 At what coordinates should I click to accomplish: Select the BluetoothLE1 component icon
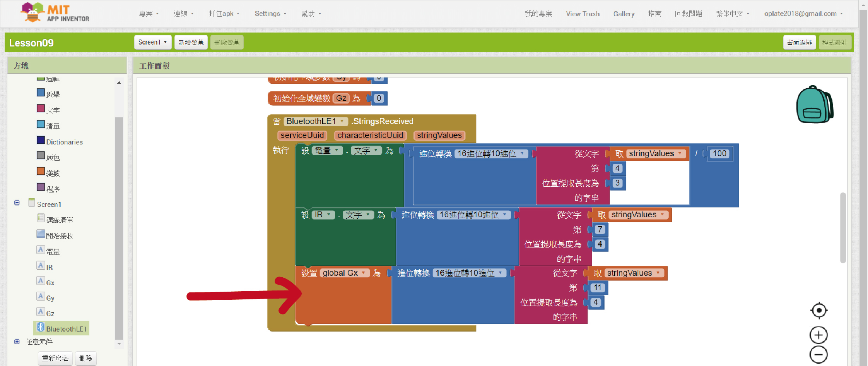41,328
